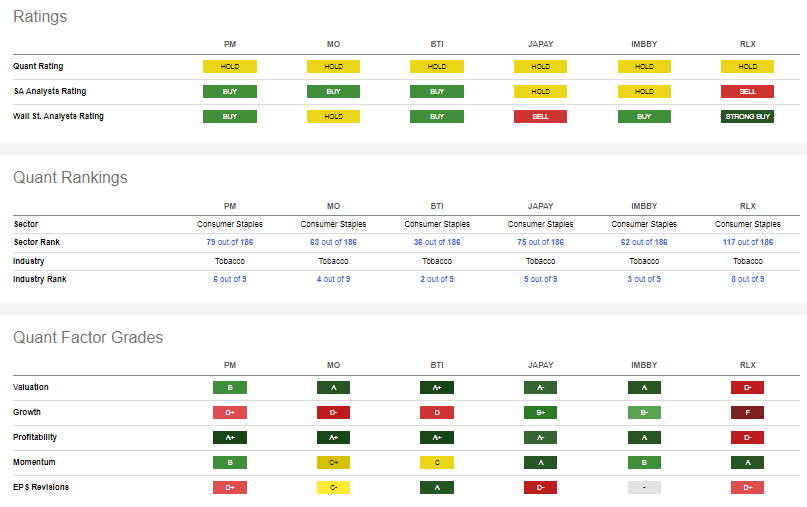
Task: Click JAPAY EPS Revisions grade D-
Action: click(540, 487)
